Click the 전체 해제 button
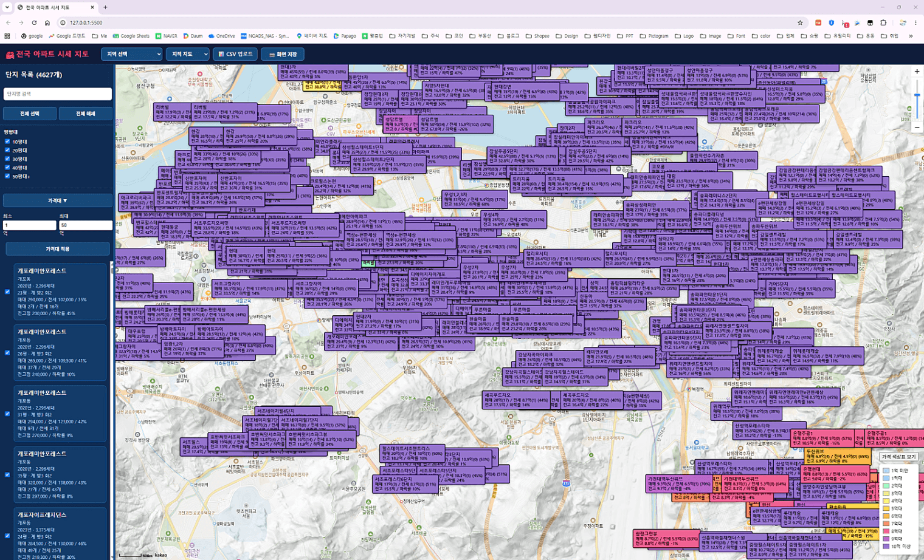The height and width of the screenshot is (560, 924). click(85, 114)
